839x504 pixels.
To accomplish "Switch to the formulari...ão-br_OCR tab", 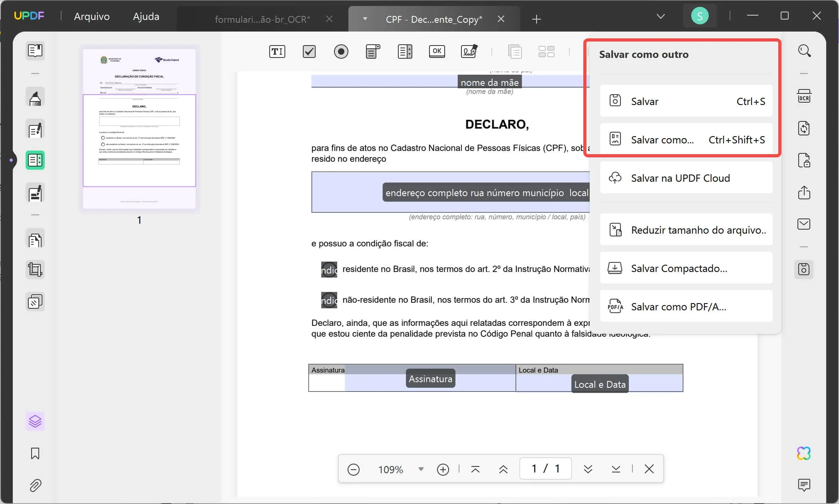I will pos(262,19).
